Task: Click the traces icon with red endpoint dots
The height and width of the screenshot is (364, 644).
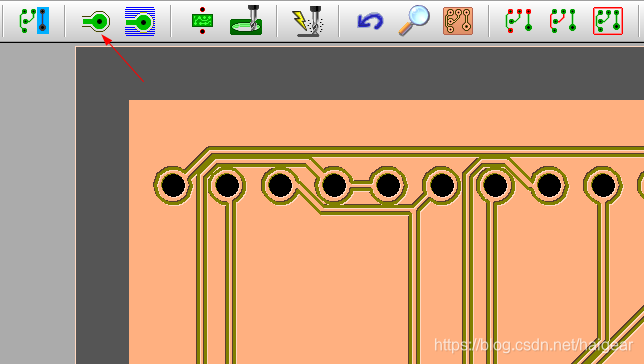Action: coord(519,21)
